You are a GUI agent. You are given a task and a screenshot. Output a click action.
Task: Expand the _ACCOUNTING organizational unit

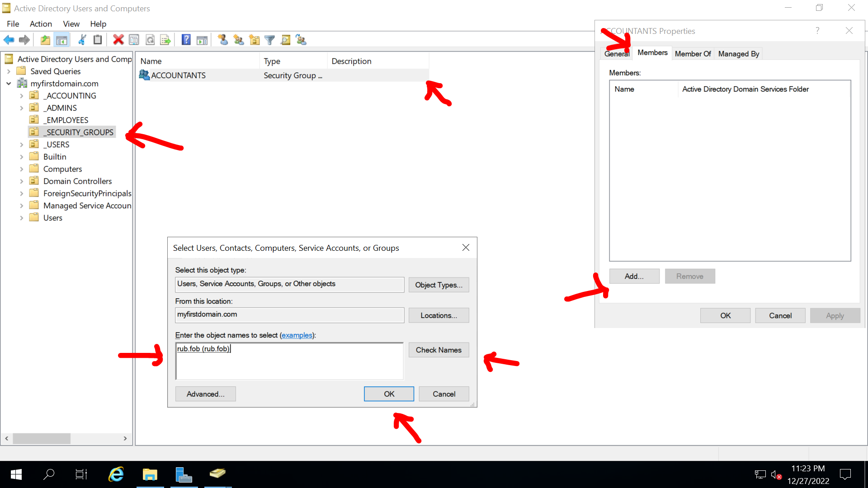21,95
